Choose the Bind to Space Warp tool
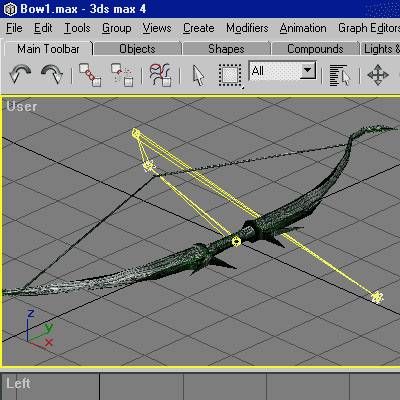400x400 pixels. pos(161,75)
